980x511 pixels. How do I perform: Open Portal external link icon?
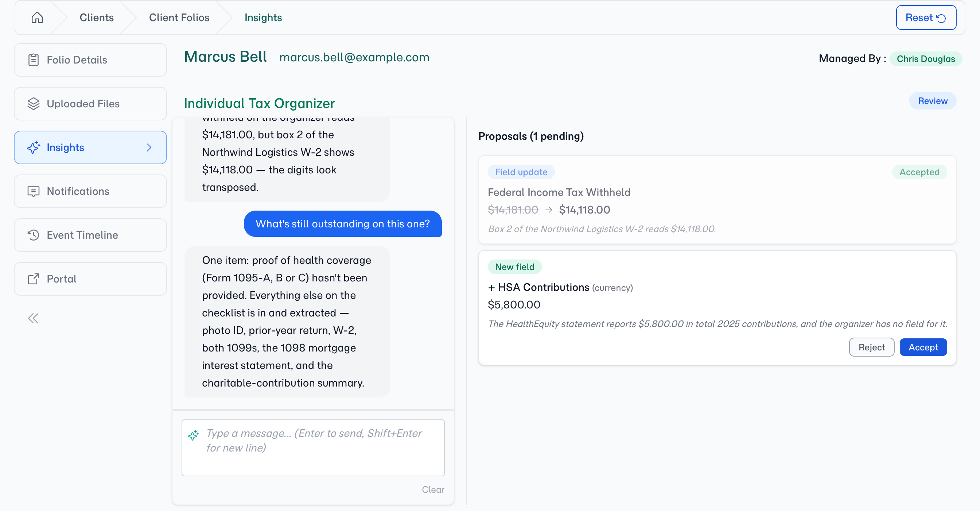(x=34, y=279)
